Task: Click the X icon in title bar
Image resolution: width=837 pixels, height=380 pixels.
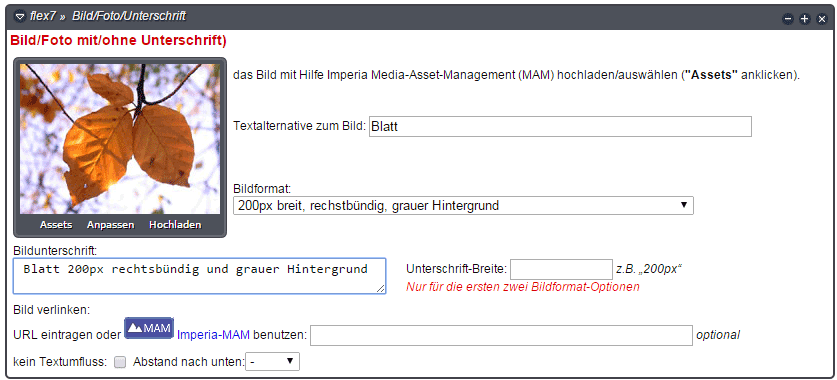Action: tap(822, 19)
